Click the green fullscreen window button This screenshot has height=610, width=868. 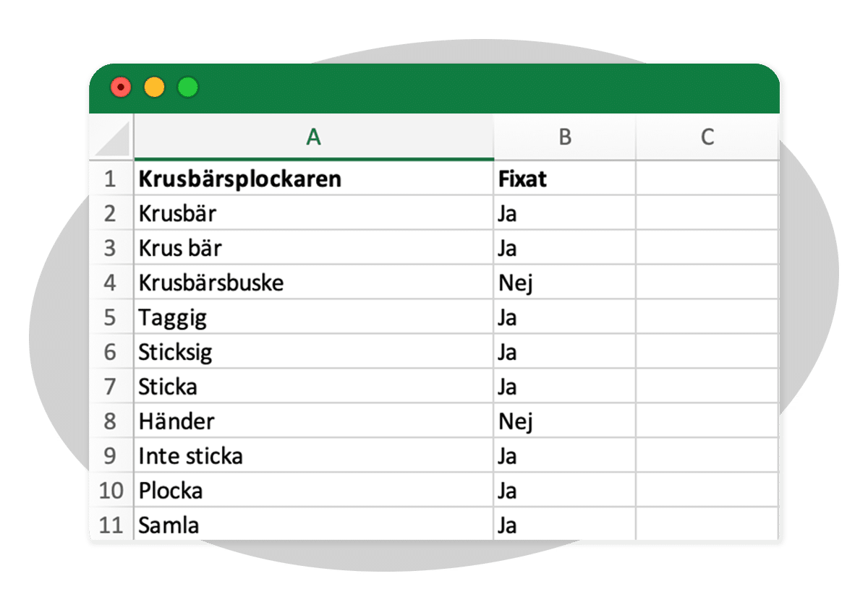point(188,88)
